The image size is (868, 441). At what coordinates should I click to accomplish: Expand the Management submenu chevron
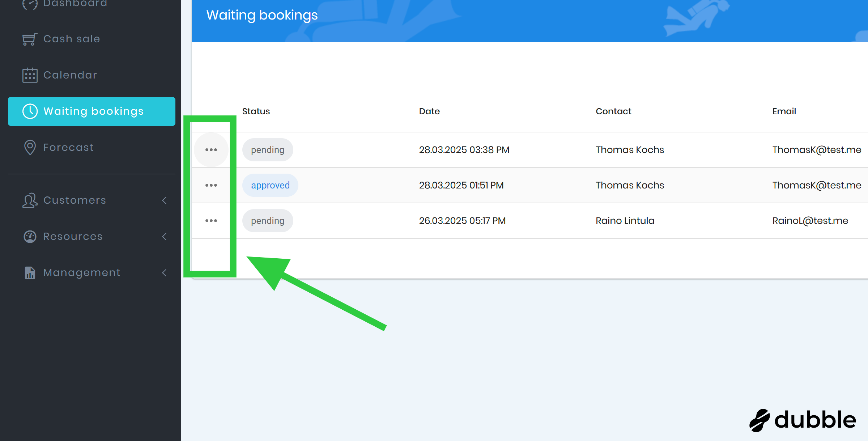click(164, 273)
